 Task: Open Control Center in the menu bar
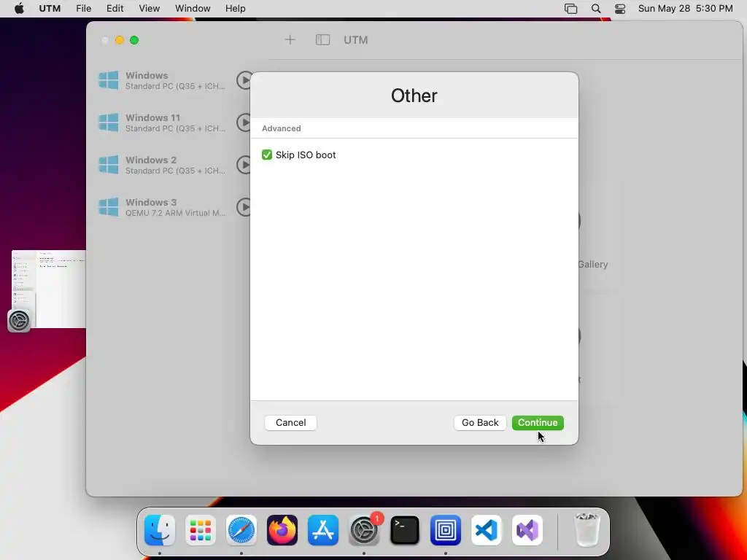[620, 9]
